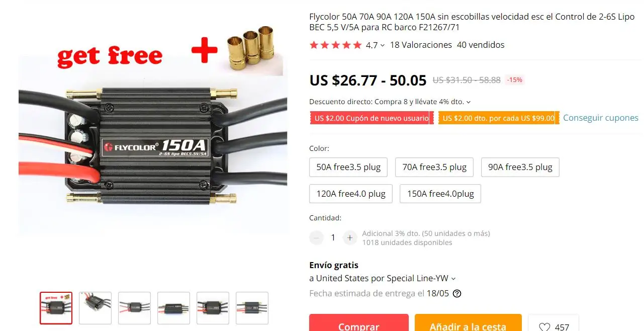Click Añadir a la cesta button

point(468,323)
